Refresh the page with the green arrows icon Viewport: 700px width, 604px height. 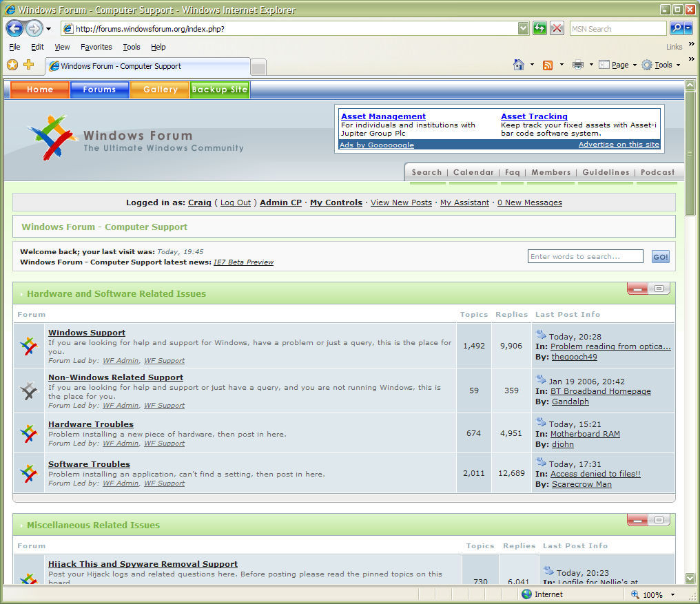coord(539,28)
